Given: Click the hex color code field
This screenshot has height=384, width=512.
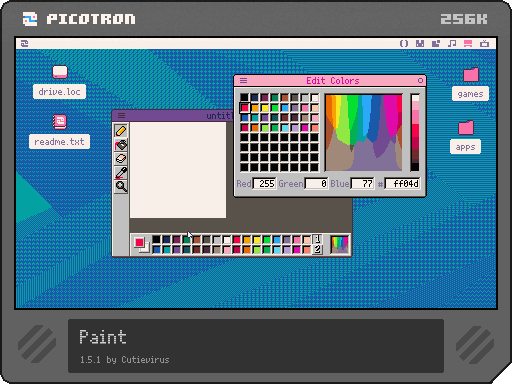Looking at the screenshot, I should pos(402,184).
